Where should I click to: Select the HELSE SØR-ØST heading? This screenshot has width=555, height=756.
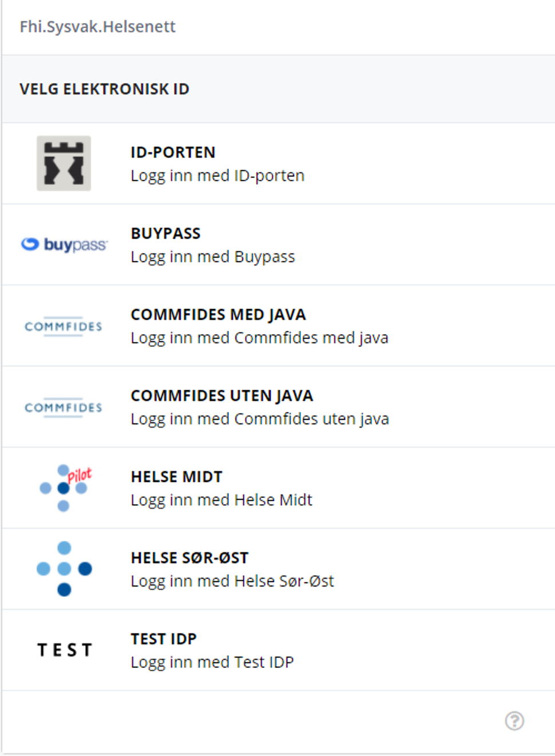[x=189, y=558]
